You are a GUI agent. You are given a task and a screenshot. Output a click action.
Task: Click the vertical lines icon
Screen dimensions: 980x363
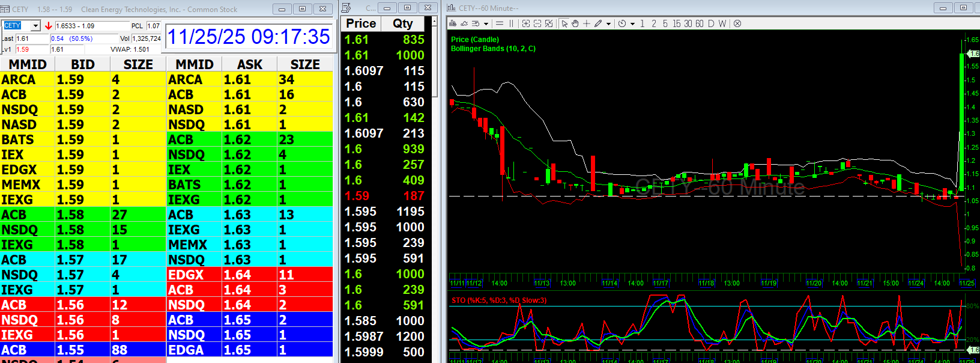[x=512, y=23]
